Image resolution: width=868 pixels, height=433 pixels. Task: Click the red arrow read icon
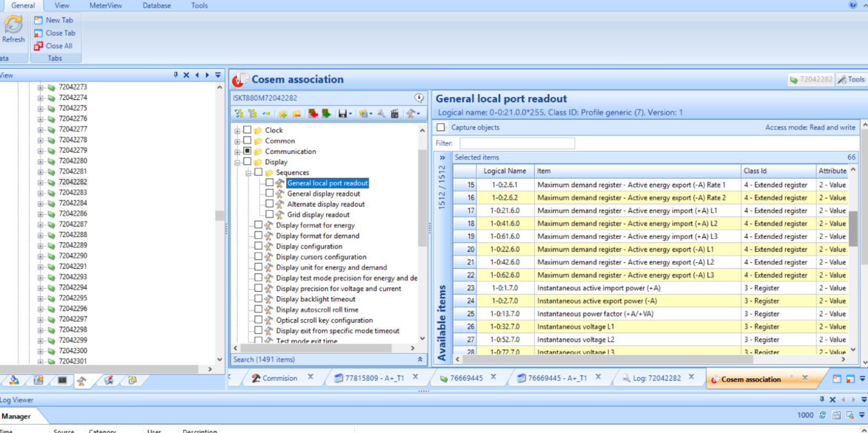pos(313,113)
